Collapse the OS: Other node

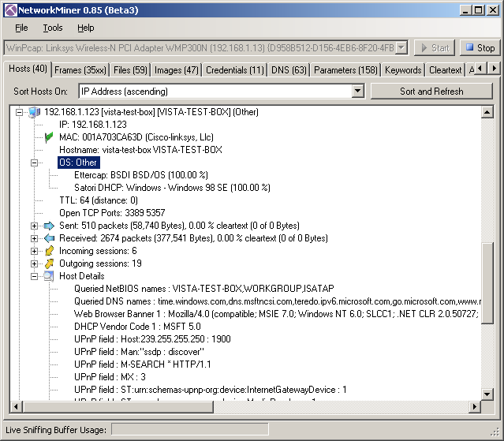(35, 163)
